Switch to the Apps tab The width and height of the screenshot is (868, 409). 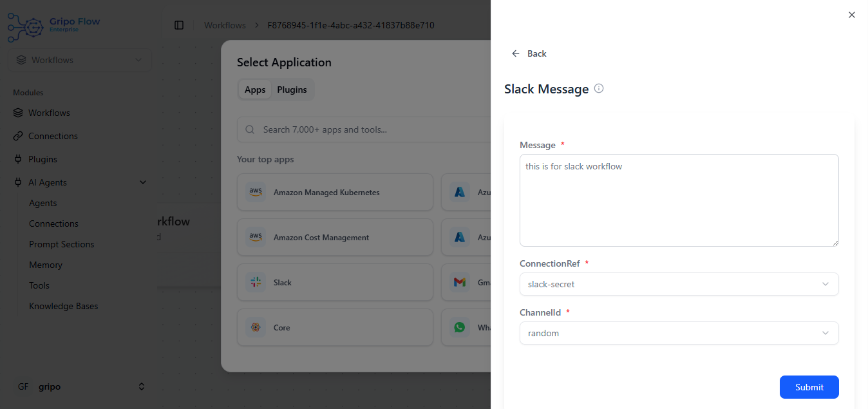pos(255,90)
